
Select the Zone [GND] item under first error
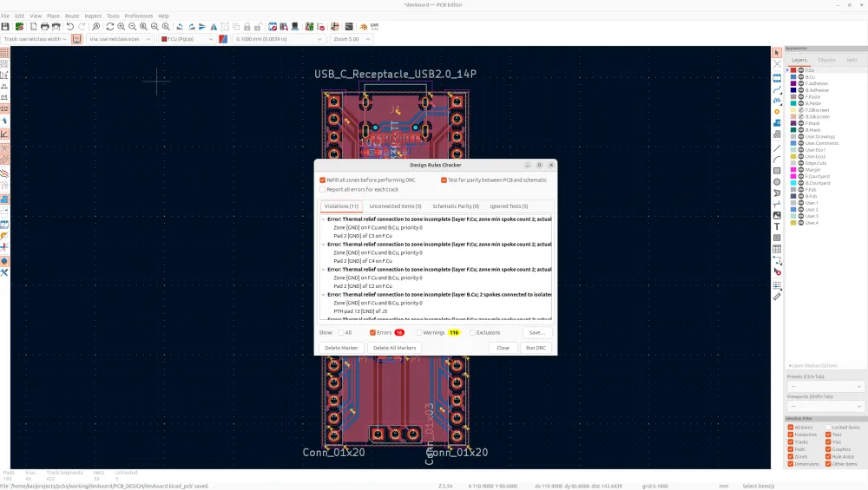[378, 228]
